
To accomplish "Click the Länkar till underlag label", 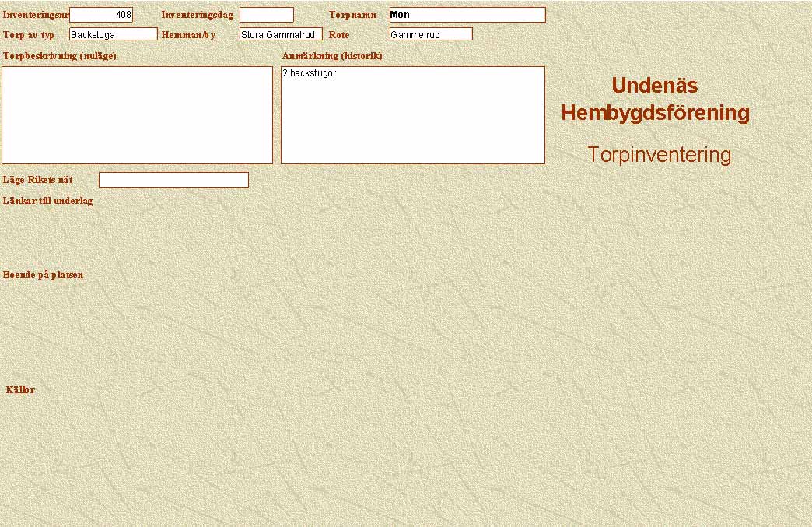I will pyautogui.click(x=48, y=201).
